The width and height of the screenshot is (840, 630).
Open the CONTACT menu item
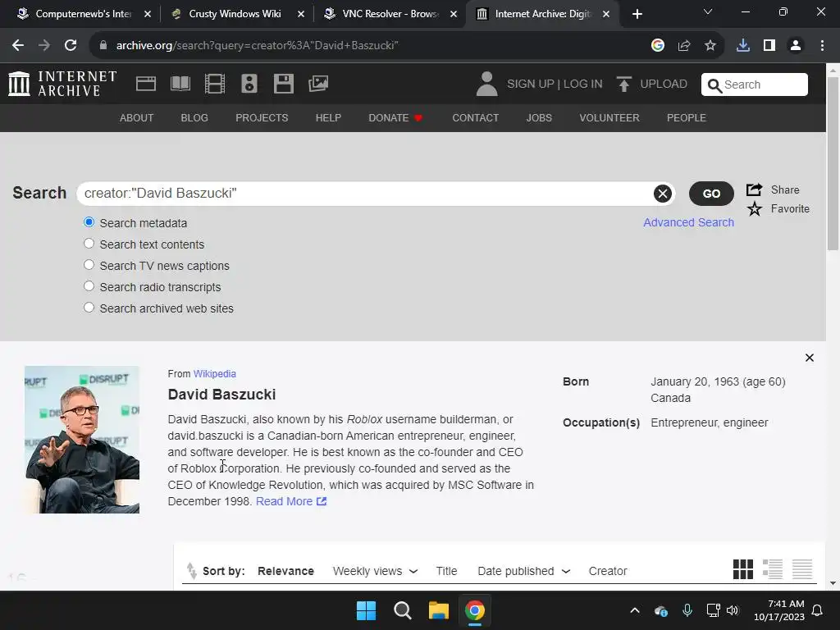pos(475,118)
